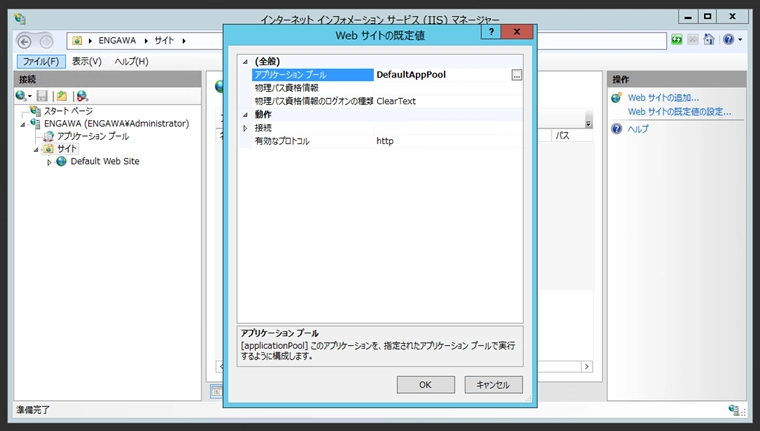760x431 pixels.
Task: Open help dropdown arrow beside help icon
Action: (740, 40)
